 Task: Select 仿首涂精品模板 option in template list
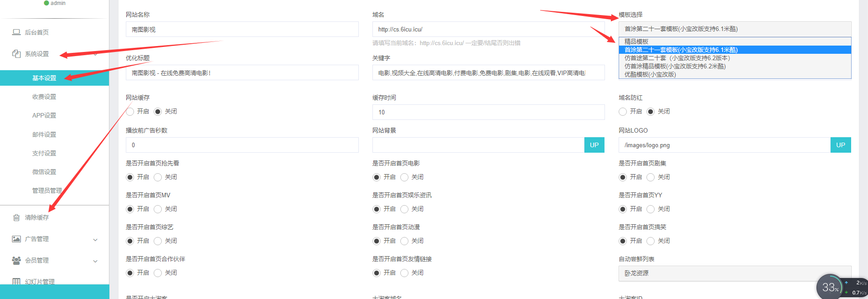click(675, 67)
